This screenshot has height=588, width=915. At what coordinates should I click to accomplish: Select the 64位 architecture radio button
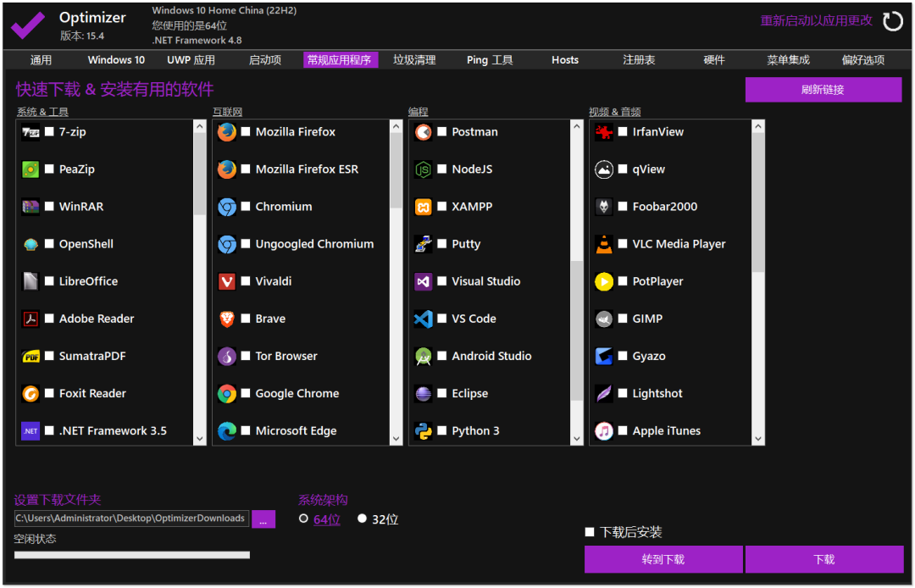[303, 519]
